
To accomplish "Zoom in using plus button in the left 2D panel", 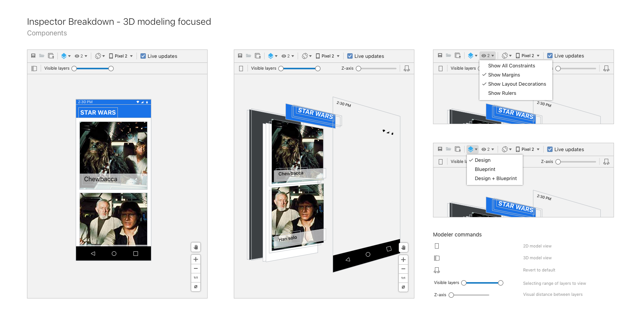I will pos(196,259).
